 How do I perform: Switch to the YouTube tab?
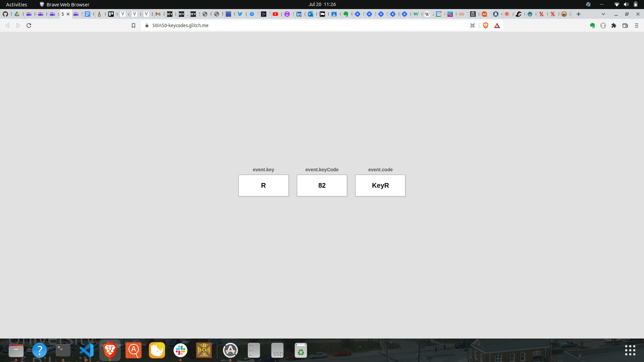point(275,14)
